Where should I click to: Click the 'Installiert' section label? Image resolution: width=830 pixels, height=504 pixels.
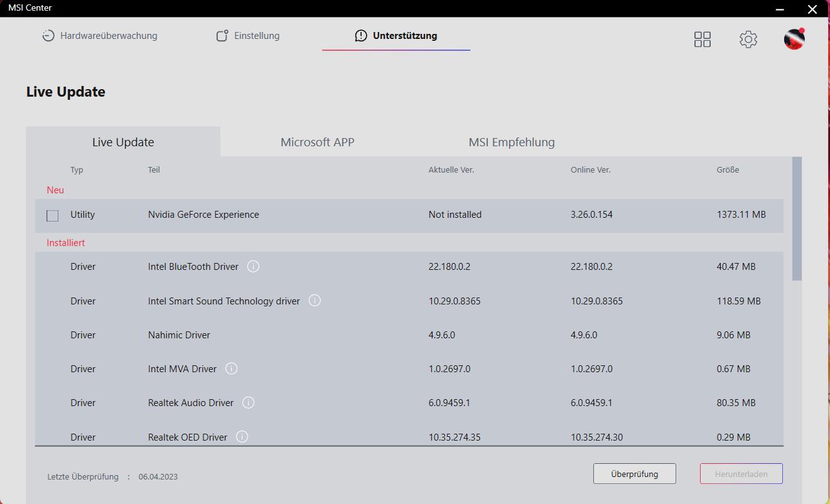[x=66, y=242]
